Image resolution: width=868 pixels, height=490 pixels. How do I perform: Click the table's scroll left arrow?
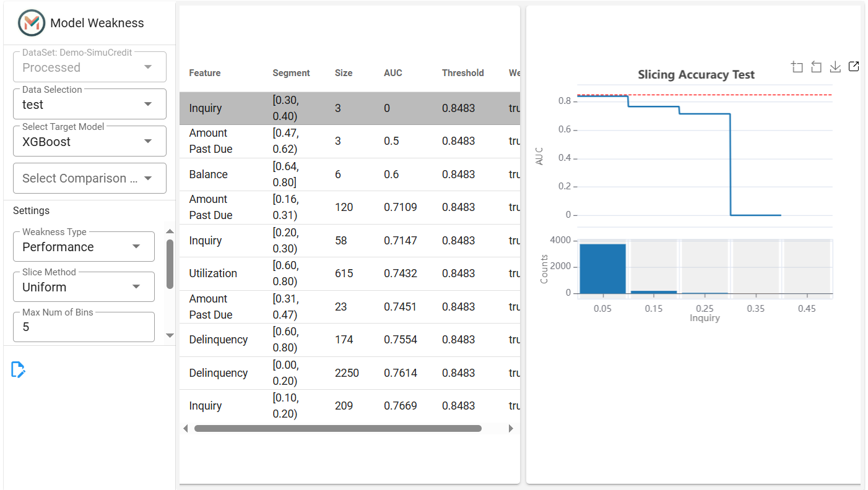point(185,428)
